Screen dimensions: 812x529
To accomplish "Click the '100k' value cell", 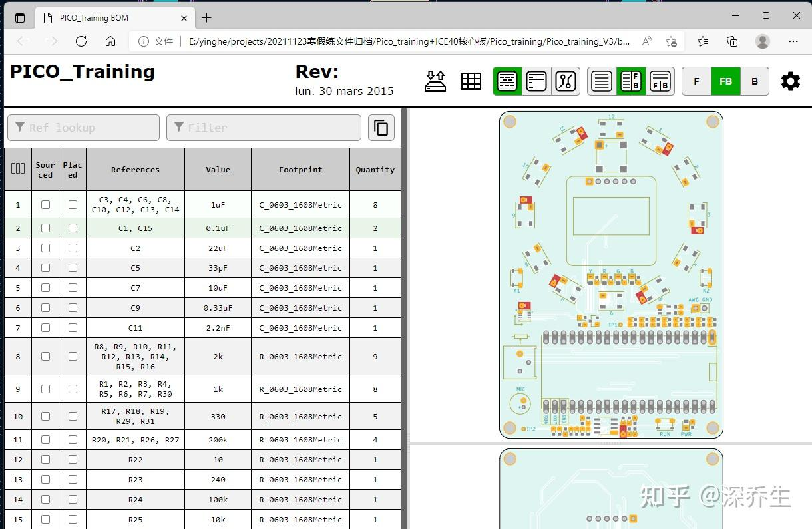I will 218,499.
